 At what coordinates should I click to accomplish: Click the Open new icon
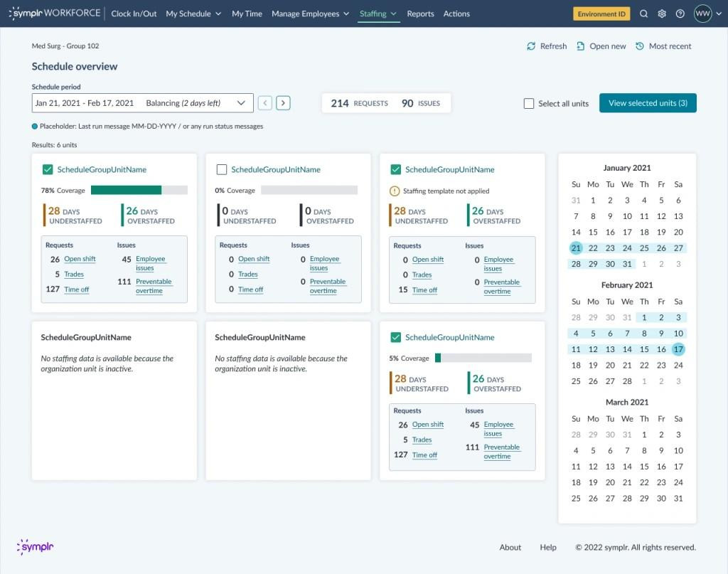coord(581,46)
